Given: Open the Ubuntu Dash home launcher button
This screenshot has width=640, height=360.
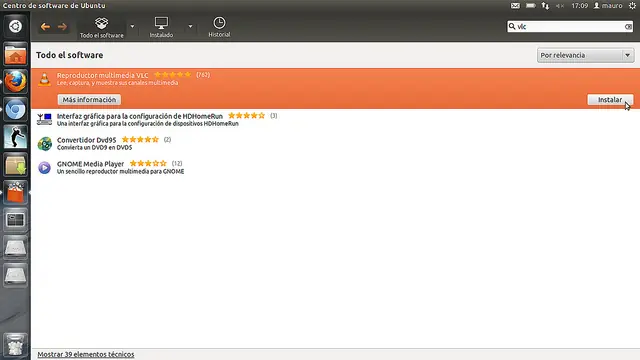Looking at the screenshot, I should [x=16, y=27].
